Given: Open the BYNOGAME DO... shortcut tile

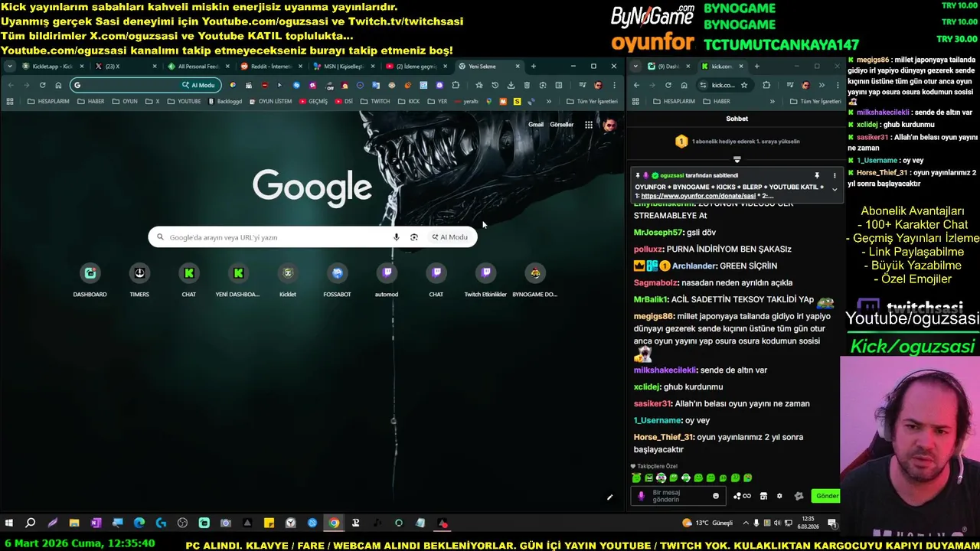Looking at the screenshot, I should click(x=535, y=280).
